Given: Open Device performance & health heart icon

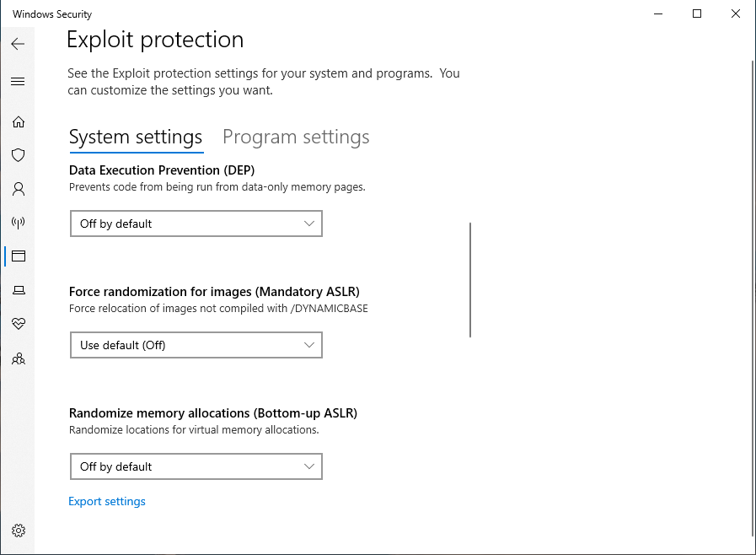Looking at the screenshot, I should (18, 324).
